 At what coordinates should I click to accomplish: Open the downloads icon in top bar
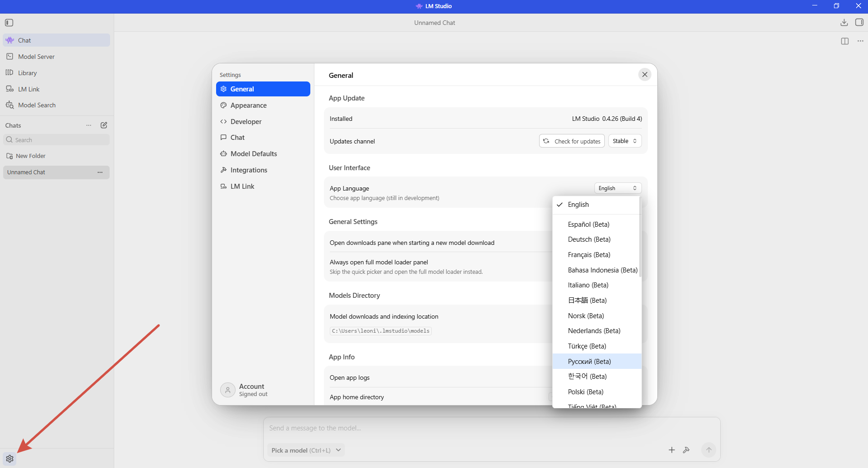pyautogui.click(x=844, y=23)
